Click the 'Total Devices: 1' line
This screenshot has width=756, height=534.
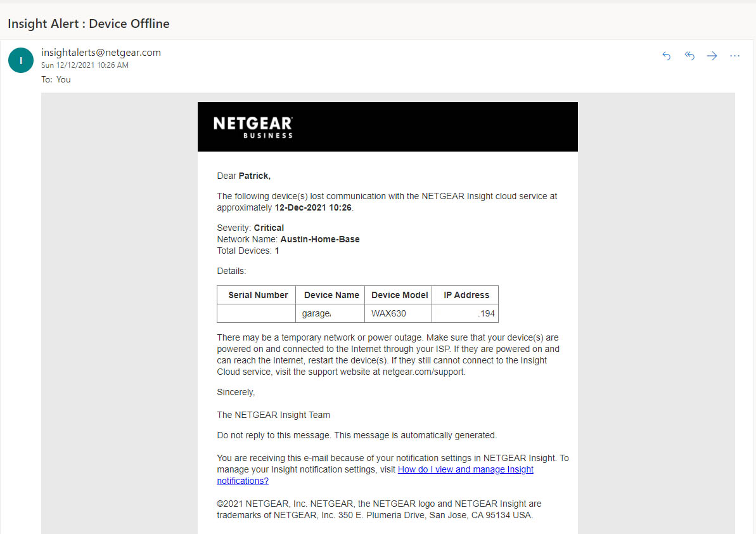coord(248,251)
